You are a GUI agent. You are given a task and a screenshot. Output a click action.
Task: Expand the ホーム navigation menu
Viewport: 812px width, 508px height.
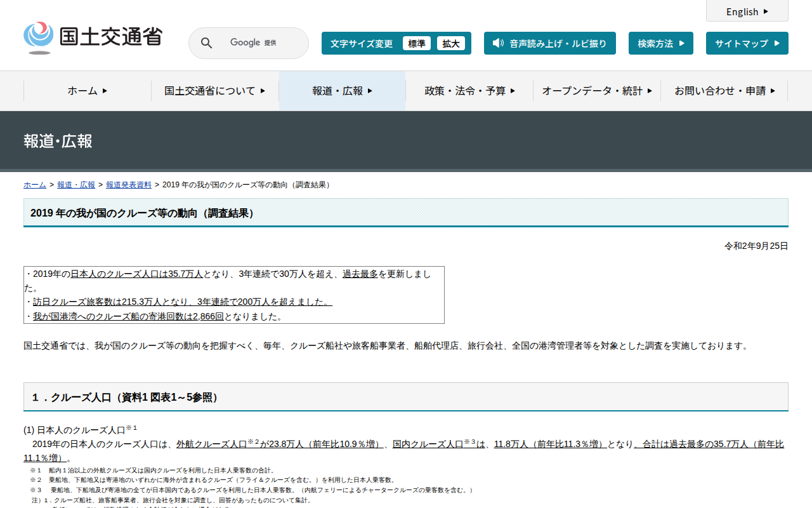[88, 91]
